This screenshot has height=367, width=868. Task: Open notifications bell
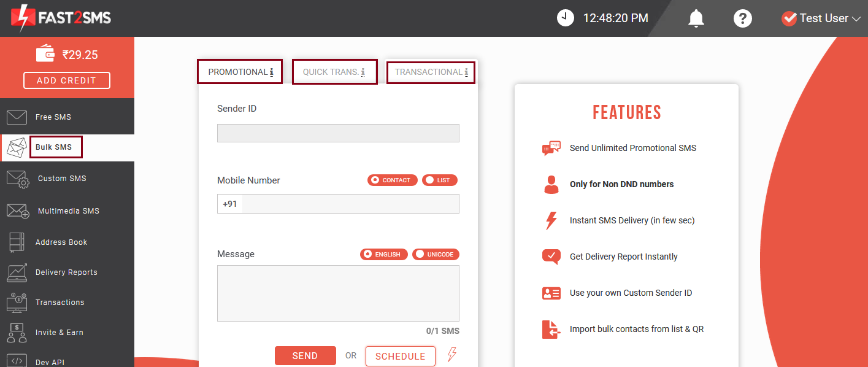[696, 18]
